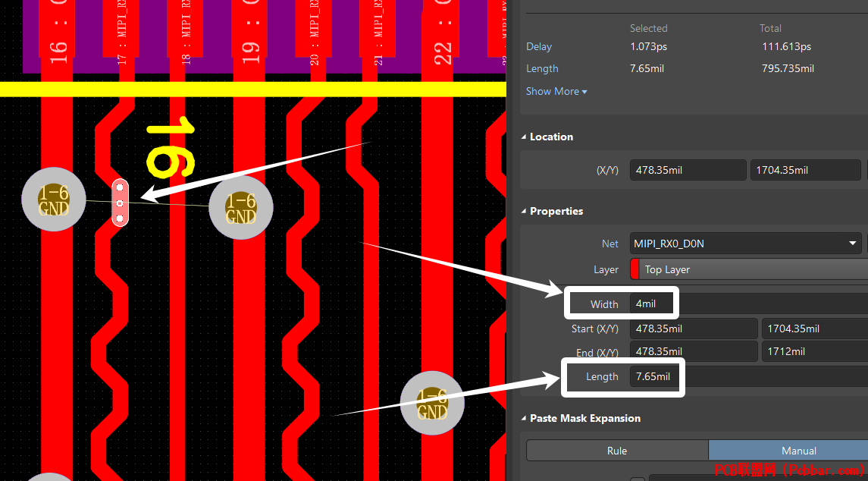The image size is (868, 481).
Task: Click the Length field showing 7.65mil
Action: pyautogui.click(x=749, y=376)
